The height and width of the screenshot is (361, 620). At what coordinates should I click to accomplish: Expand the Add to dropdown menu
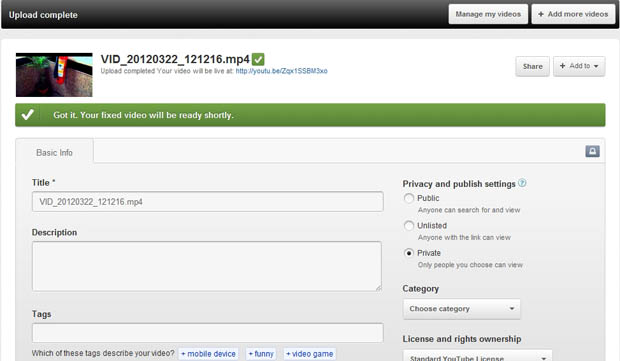(x=579, y=66)
